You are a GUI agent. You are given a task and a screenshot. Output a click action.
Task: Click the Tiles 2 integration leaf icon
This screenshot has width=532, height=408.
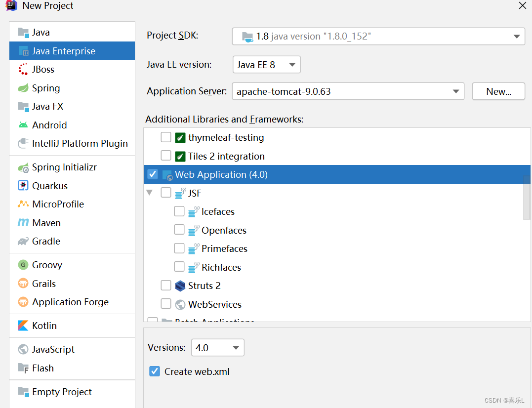[180, 157]
